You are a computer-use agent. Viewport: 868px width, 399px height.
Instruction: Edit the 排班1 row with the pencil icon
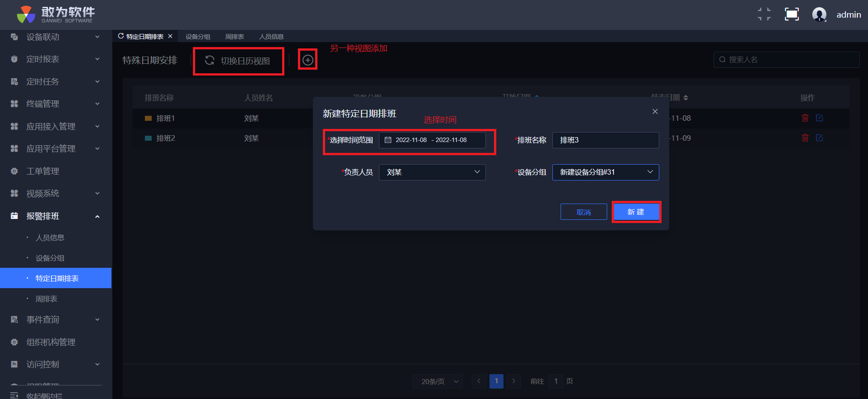point(819,118)
